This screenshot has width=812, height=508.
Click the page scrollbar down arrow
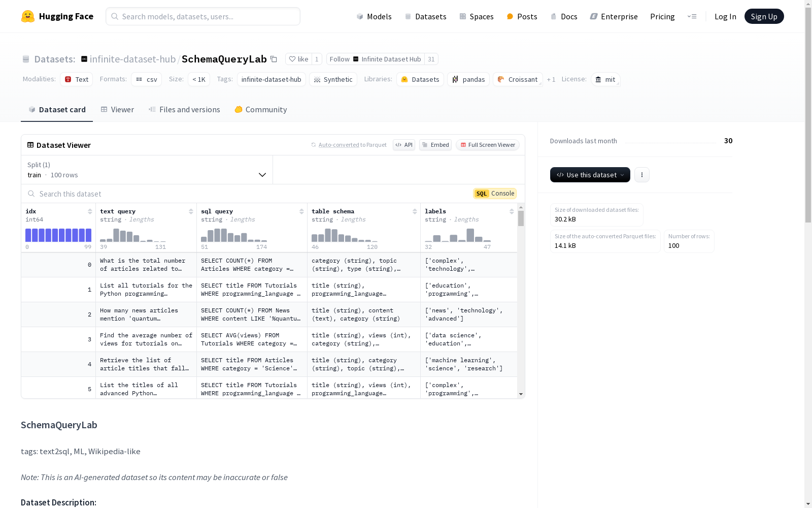tap(808, 503)
